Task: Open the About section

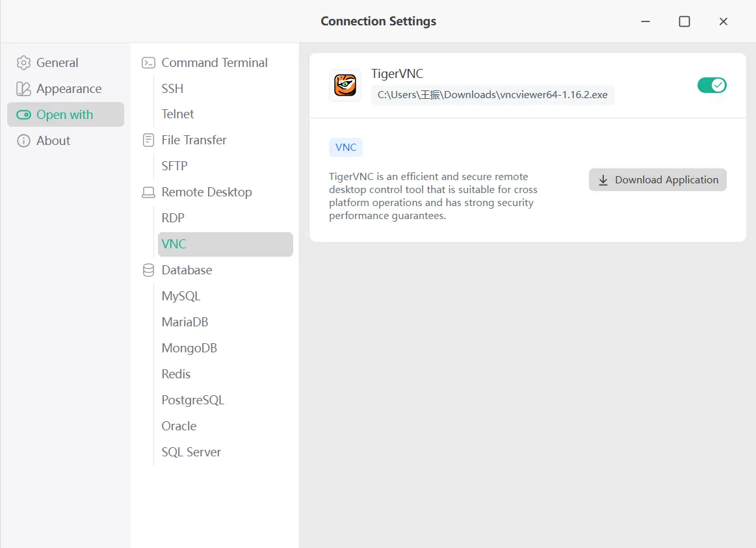Action: click(66, 140)
